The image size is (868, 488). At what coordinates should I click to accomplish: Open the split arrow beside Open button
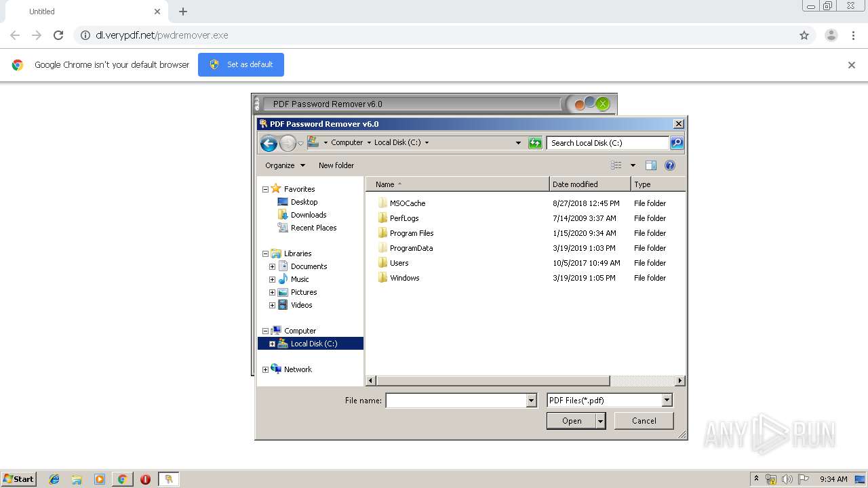pos(601,421)
